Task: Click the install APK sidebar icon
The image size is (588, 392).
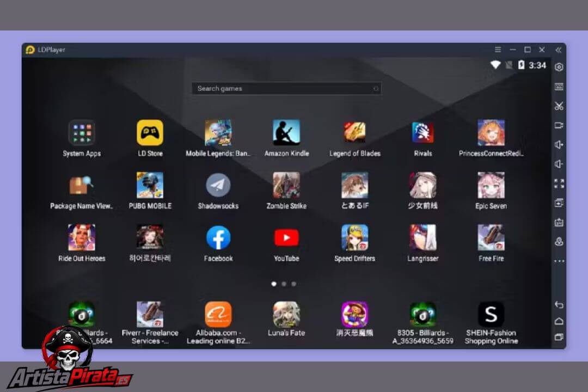Action: [x=559, y=222]
